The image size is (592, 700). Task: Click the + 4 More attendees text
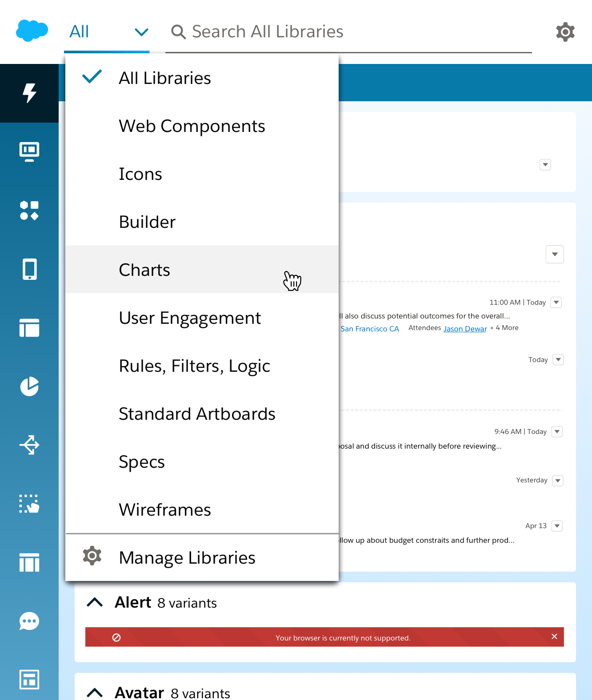[x=504, y=328]
